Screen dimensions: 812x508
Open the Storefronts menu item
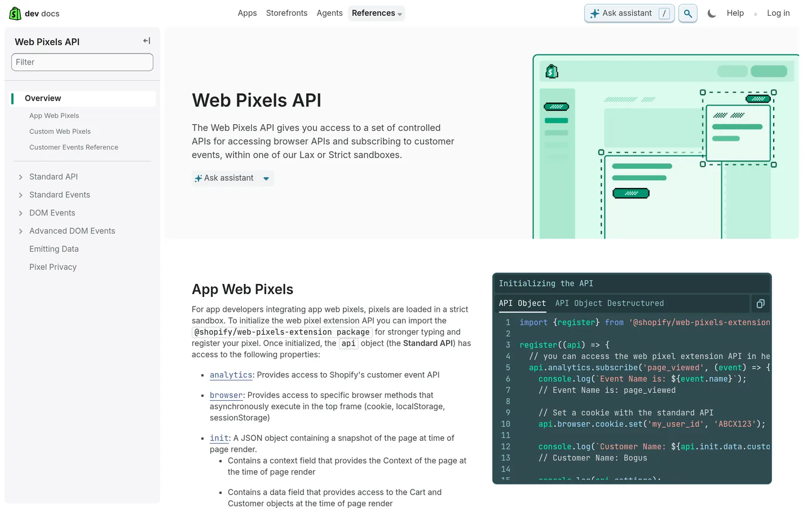coord(286,13)
